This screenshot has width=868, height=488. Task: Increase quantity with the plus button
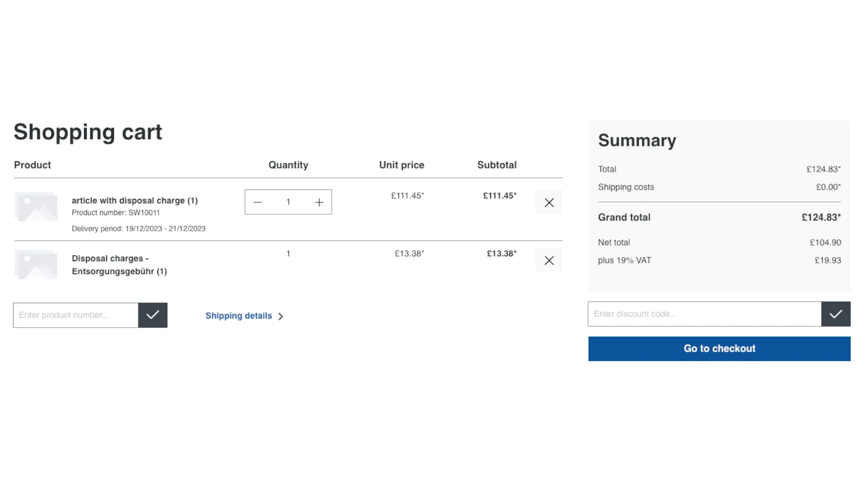(x=319, y=202)
